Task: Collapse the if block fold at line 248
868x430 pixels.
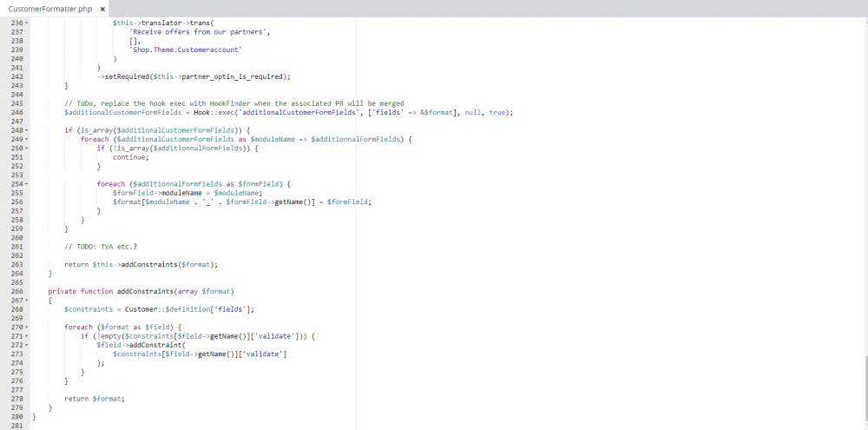Action: [27, 130]
